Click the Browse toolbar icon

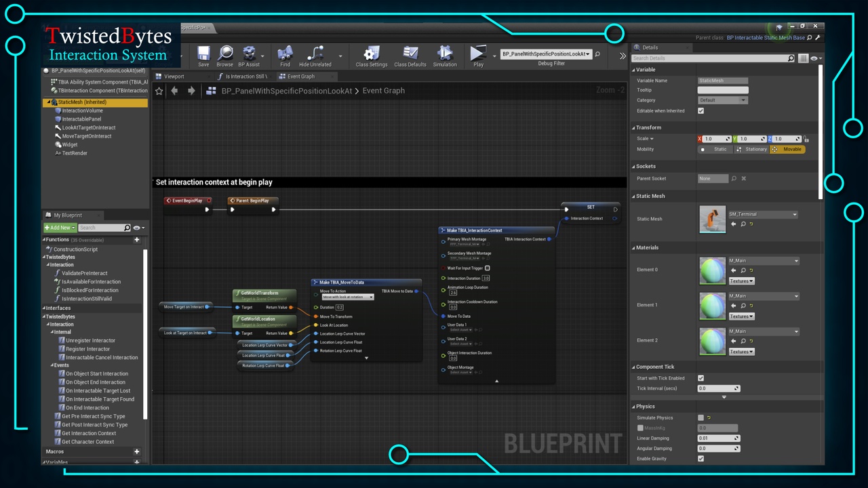point(225,56)
